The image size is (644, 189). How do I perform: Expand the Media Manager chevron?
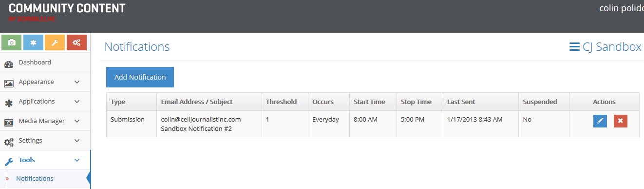pos(77,121)
